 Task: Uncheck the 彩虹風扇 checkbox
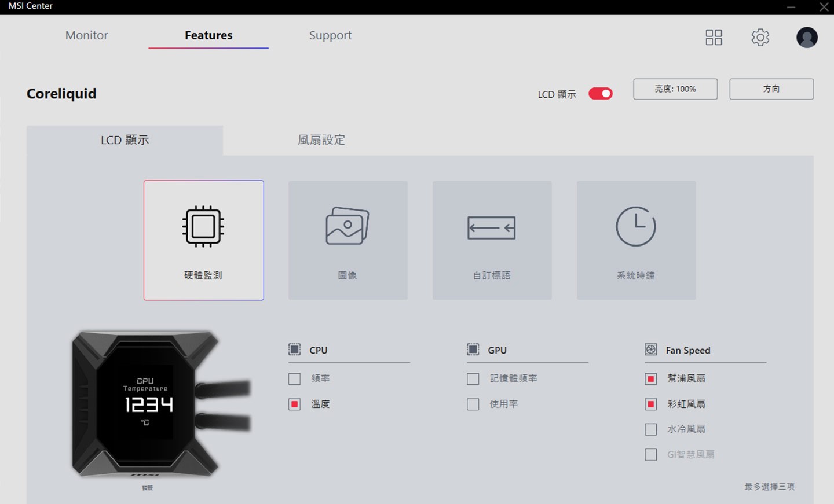click(651, 404)
